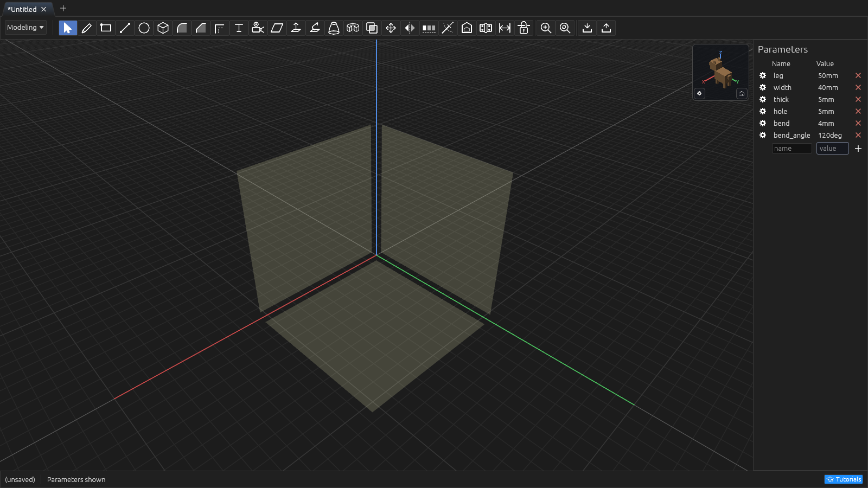Viewport: 868px width, 488px height.
Task: Select the angled corner chamfer tool
Action: tap(201, 28)
